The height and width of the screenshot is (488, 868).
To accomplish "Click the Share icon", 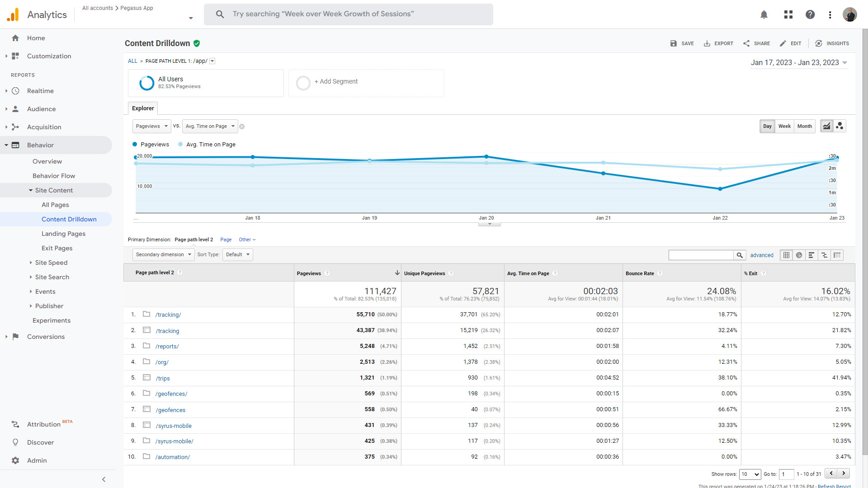I will coord(746,43).
